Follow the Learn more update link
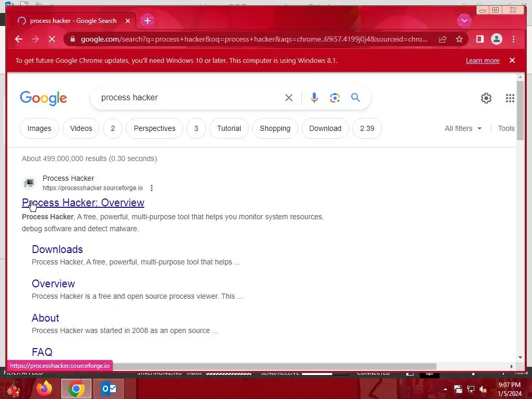This screenshot has width=532, height=399. 483,61
